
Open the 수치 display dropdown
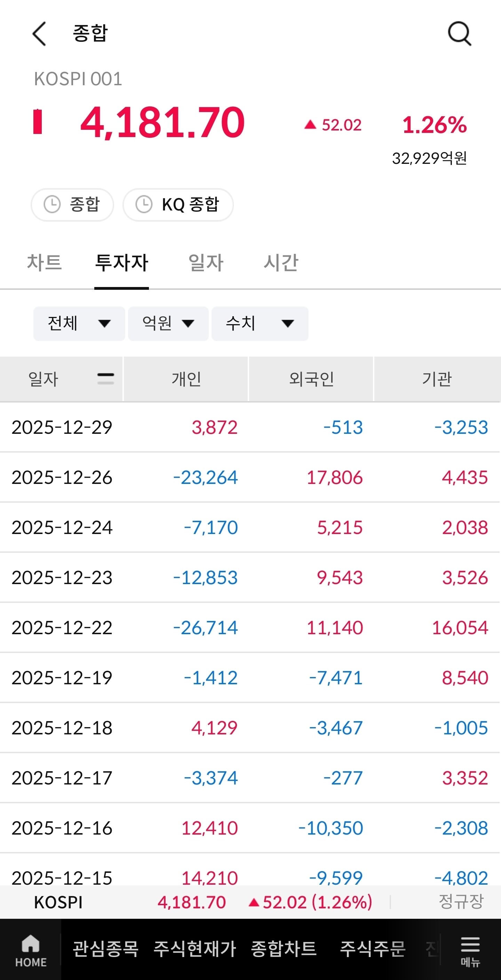click(260, 324)
